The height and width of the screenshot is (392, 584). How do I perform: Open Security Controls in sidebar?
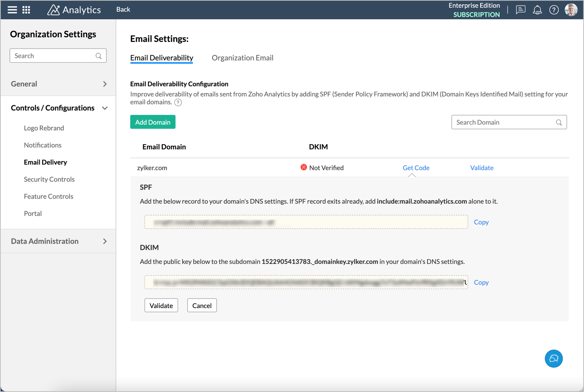click(49, 179)
